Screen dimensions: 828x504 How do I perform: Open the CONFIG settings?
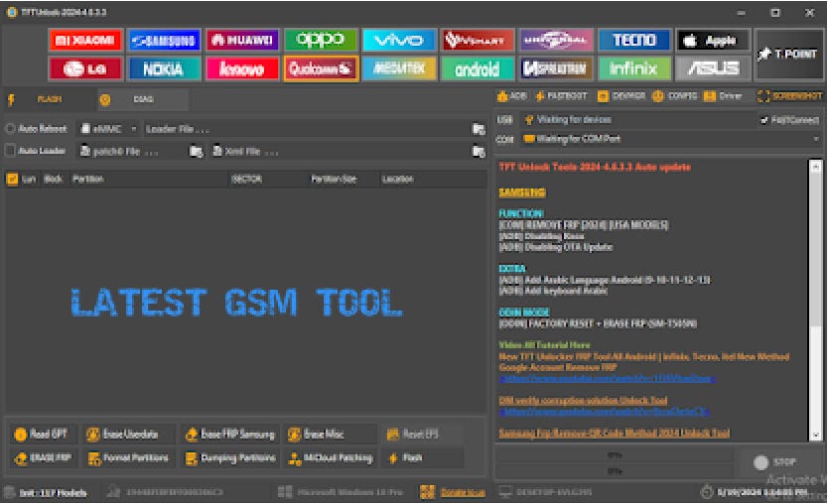pyautogui.click(x=675, y=96)
